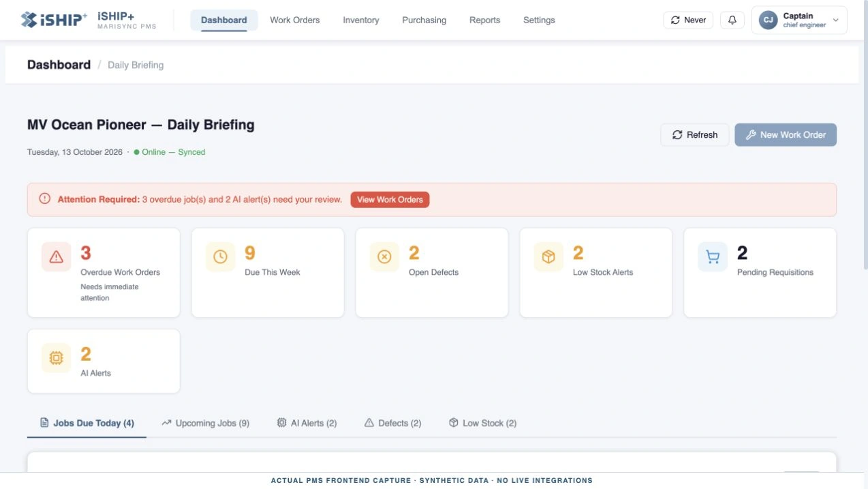Click the Refresh button
The image size is (868, 489).
click(x=695, y=135)
